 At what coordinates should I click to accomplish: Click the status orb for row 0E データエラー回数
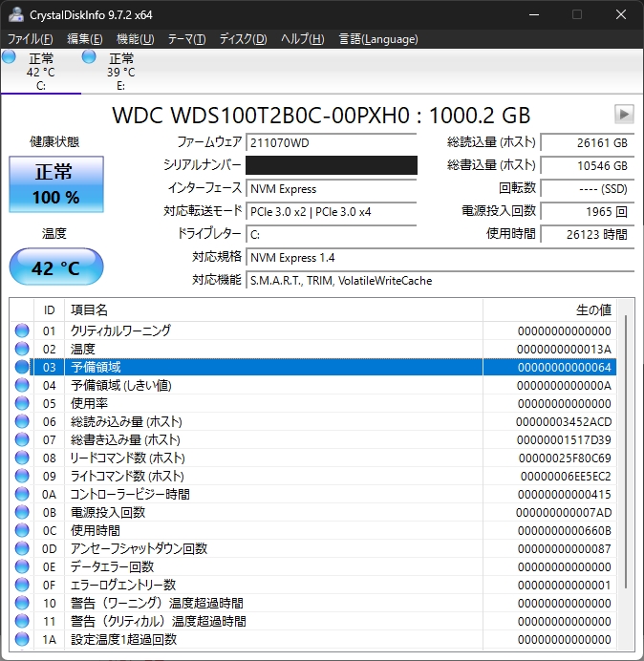(x=22, y=566)
